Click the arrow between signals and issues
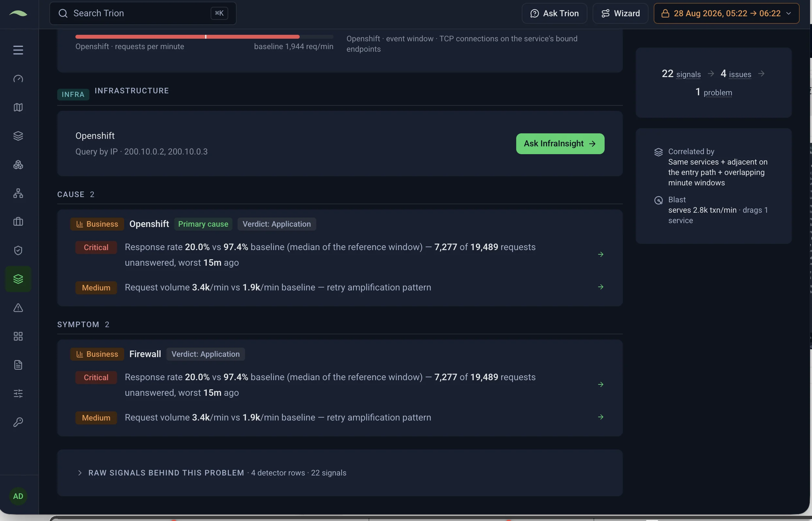 tap(711, 73)
